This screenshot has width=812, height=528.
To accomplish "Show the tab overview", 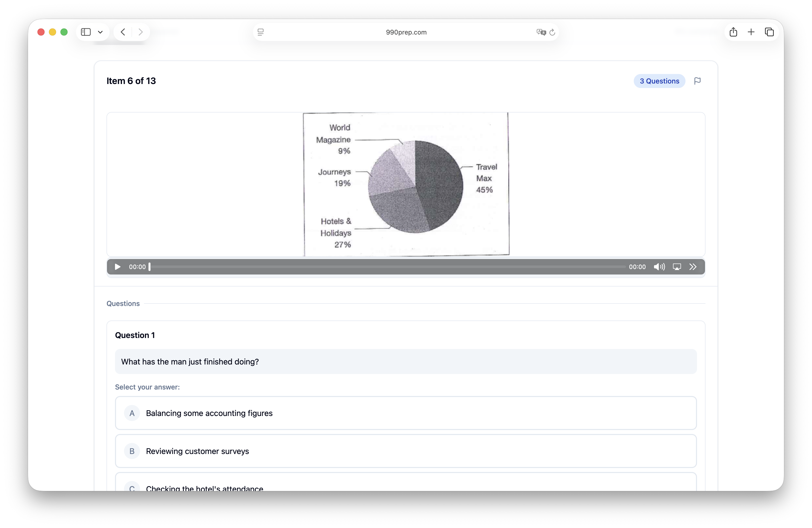I will click(x=769, y=32).
